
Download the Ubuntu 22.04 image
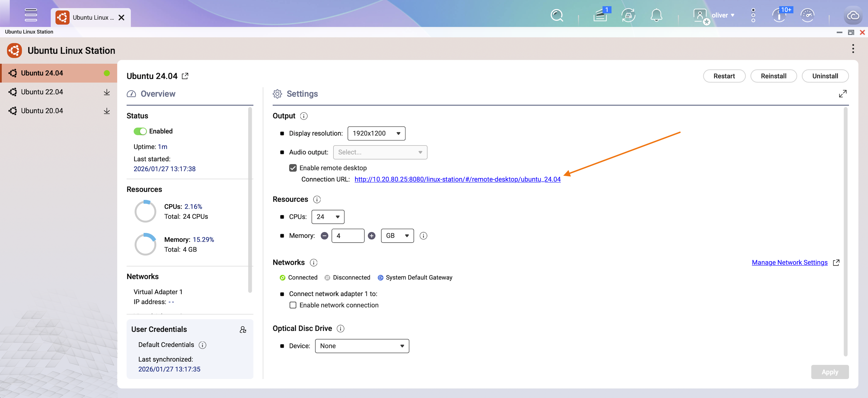pyautogui.click(x=107, y=92)
